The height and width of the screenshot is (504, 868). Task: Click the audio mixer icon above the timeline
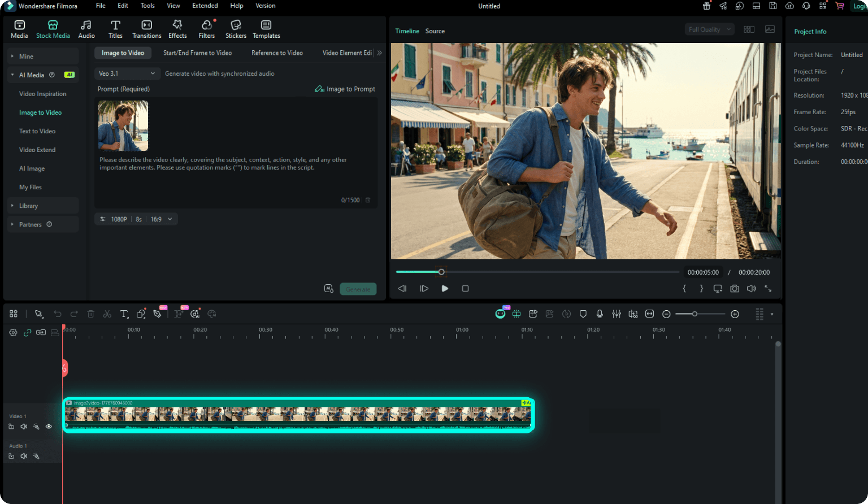pos(617,314)
